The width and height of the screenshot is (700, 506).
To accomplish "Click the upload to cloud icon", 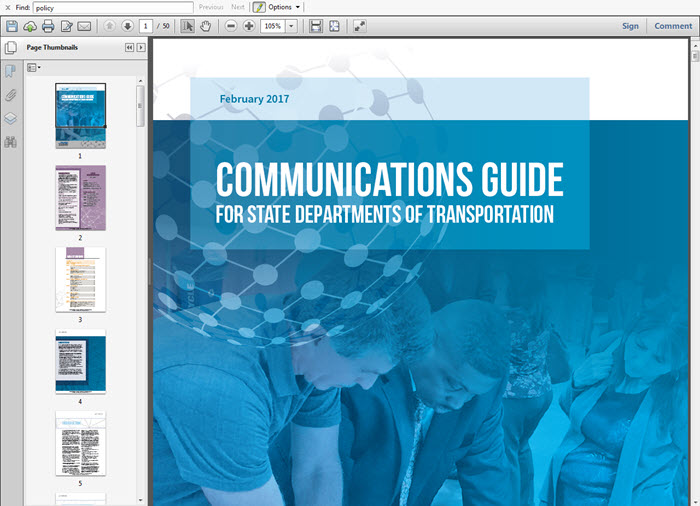I will tap(30, 26).
